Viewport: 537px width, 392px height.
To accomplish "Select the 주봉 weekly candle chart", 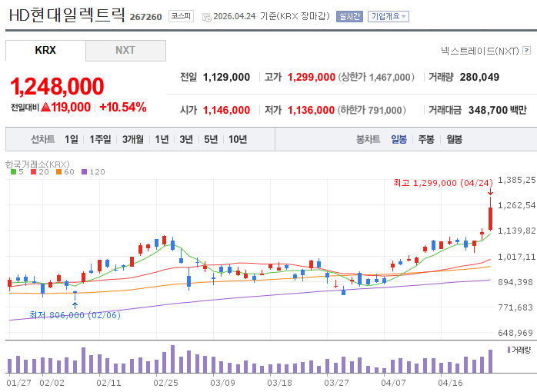I will point(426,139).
